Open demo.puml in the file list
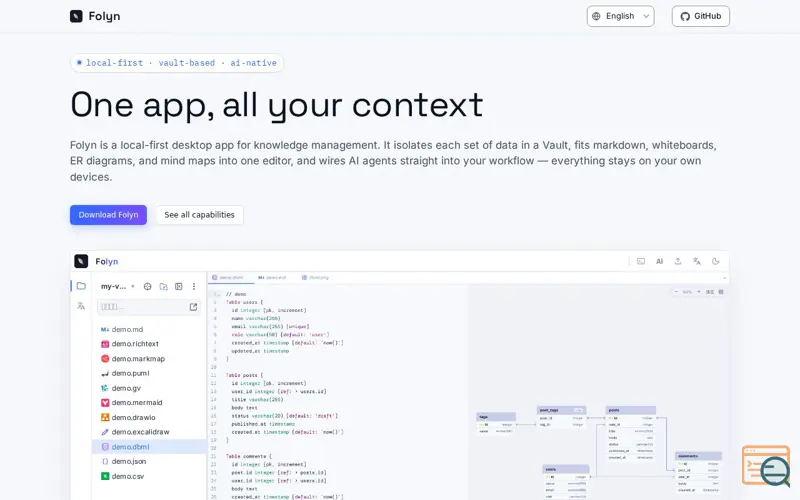The image size is (800, 500). pos(149,373)
